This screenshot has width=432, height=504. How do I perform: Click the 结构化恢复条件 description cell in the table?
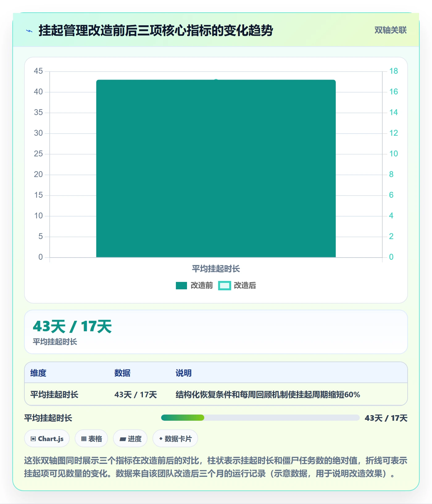pos(268,395)
